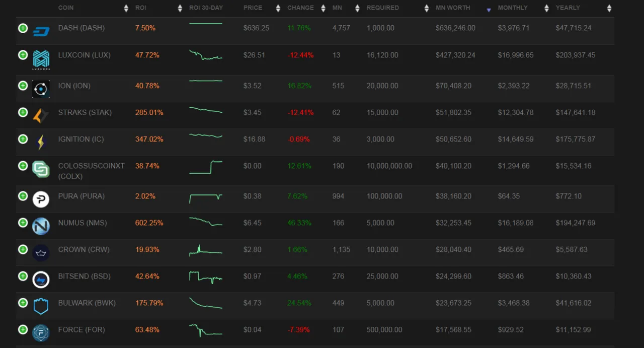Image resolution: width=644 pixels, height=348 pixels.
Task: Click the BULWARK shield logo icon
Action: click(41, 306)
